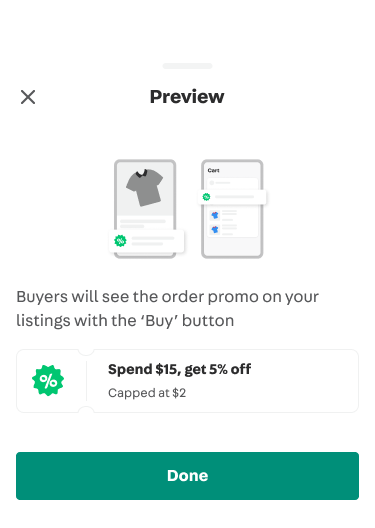375x528 pixels.
Task: Click the 'Buyers will see the order promo' text
Action: (x=167, y=308)
